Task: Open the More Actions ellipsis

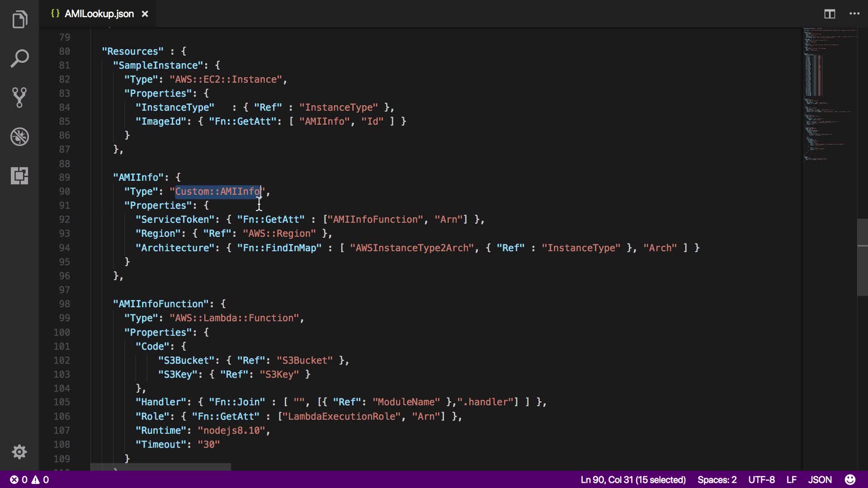Action: (854, 14)
